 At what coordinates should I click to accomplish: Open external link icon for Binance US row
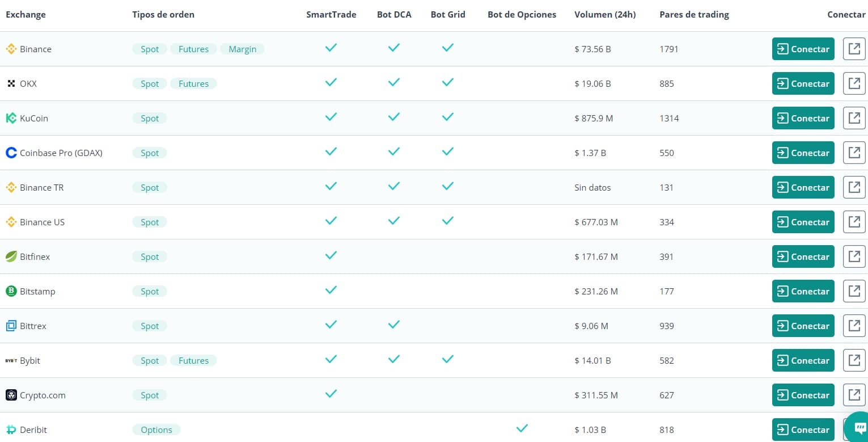pyautogui.click(x=854, y=222)
